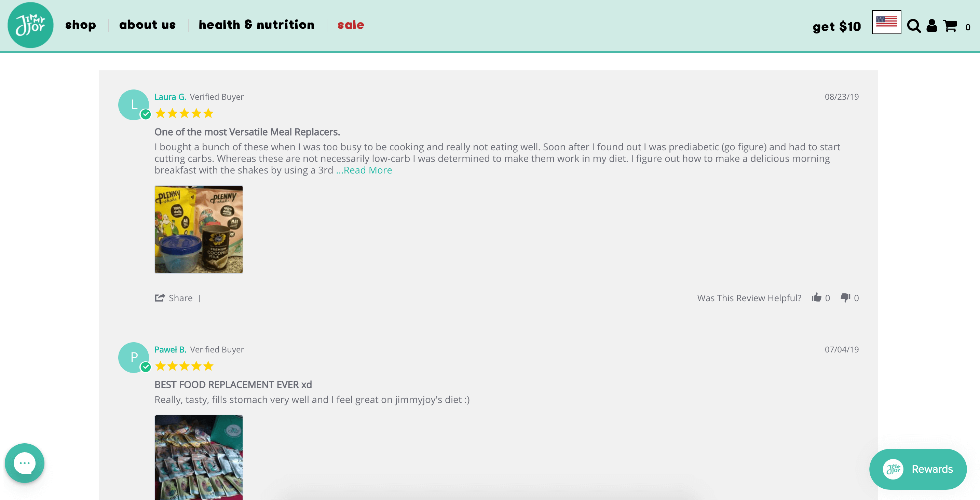Open the about us menu

147,25
